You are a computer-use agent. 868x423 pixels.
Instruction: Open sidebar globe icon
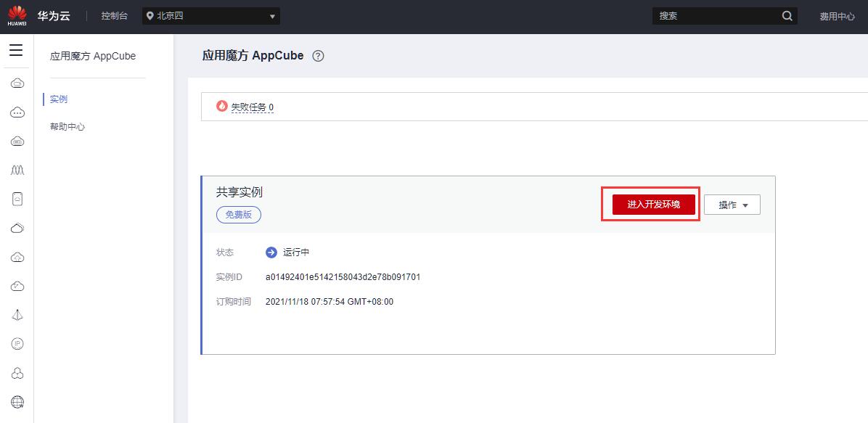point(17,402)
